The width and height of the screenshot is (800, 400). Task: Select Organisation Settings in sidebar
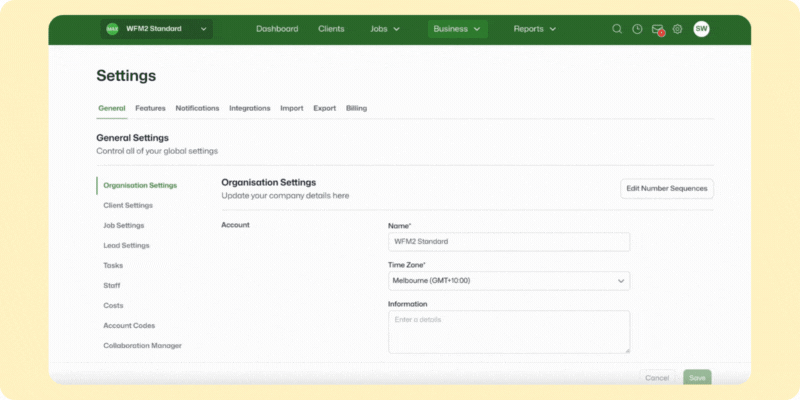140,185
